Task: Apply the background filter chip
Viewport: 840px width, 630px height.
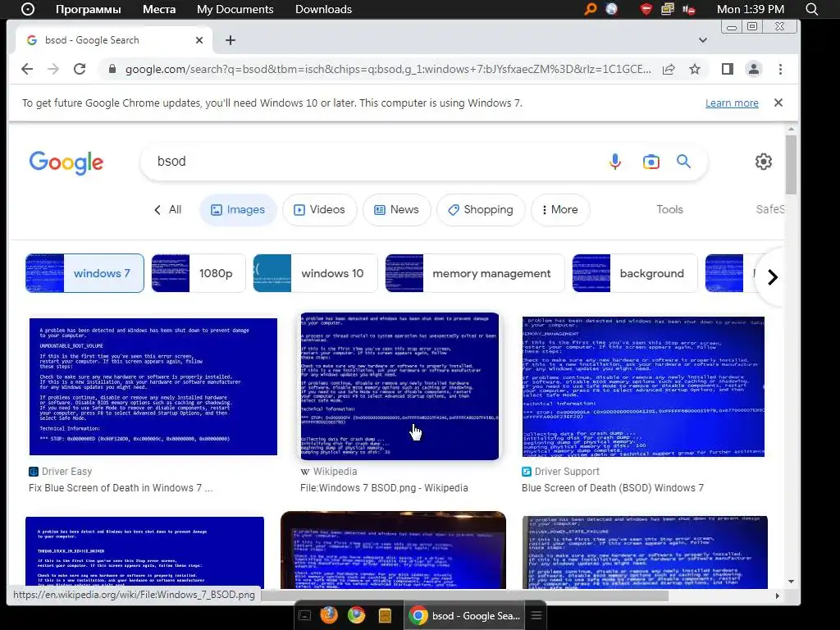Action: [635, 273]
